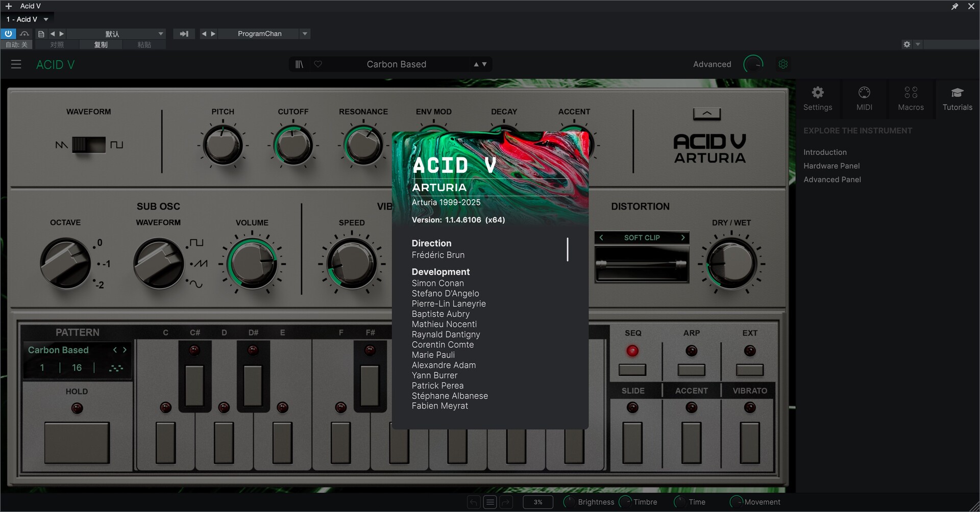Adjust the master volume knob next to Advanced
The image size is (980, 512).
click(x=753, y=64)
